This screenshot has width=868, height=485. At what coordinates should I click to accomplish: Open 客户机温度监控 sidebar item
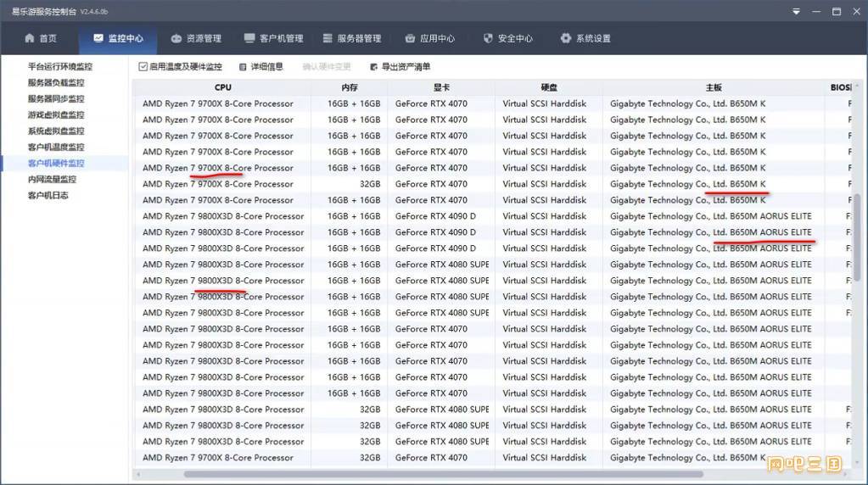pos(56,147)
